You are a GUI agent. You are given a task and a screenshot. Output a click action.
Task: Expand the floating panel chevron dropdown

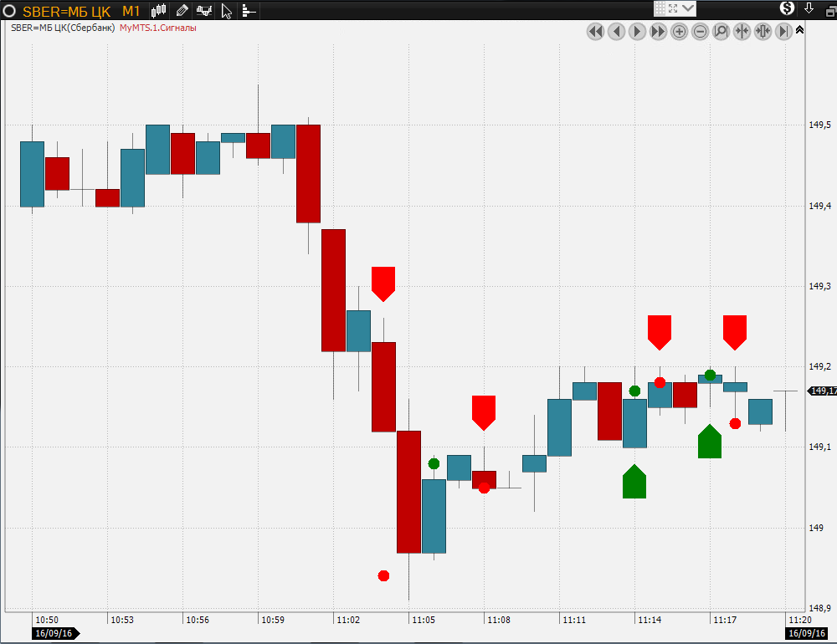pos(688,8)
